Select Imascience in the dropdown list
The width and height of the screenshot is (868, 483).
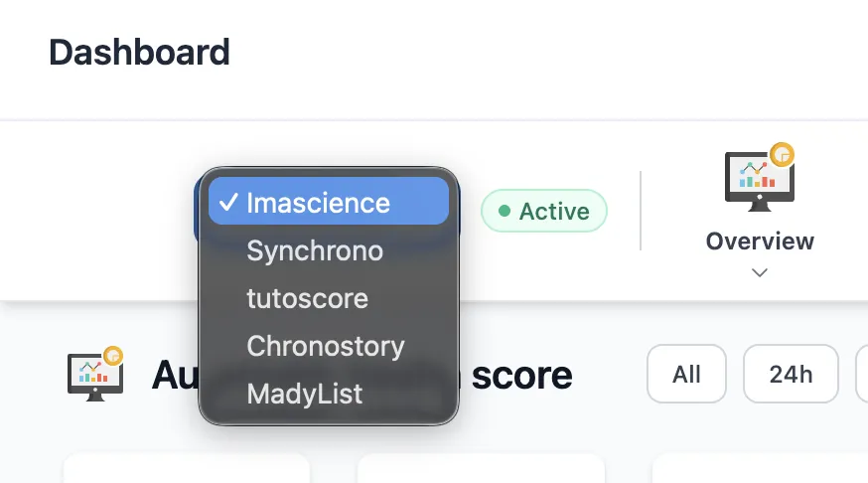click(318, 203)
